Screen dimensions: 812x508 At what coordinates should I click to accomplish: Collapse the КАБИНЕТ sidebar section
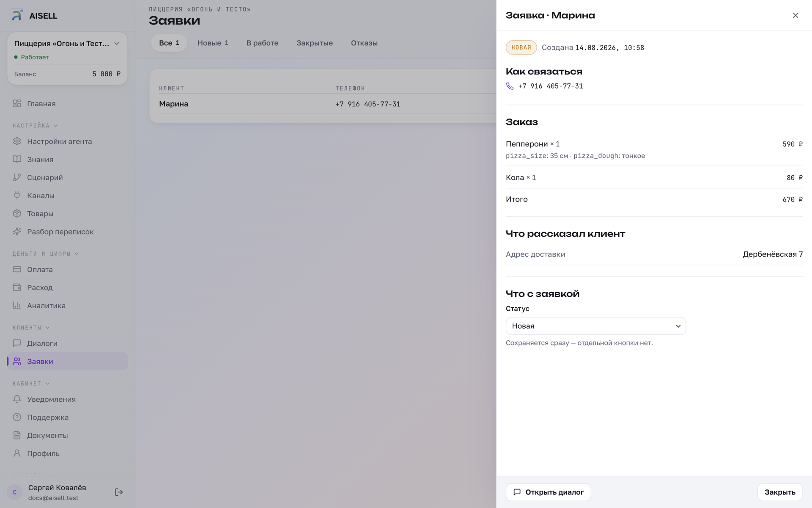point(31,384)
